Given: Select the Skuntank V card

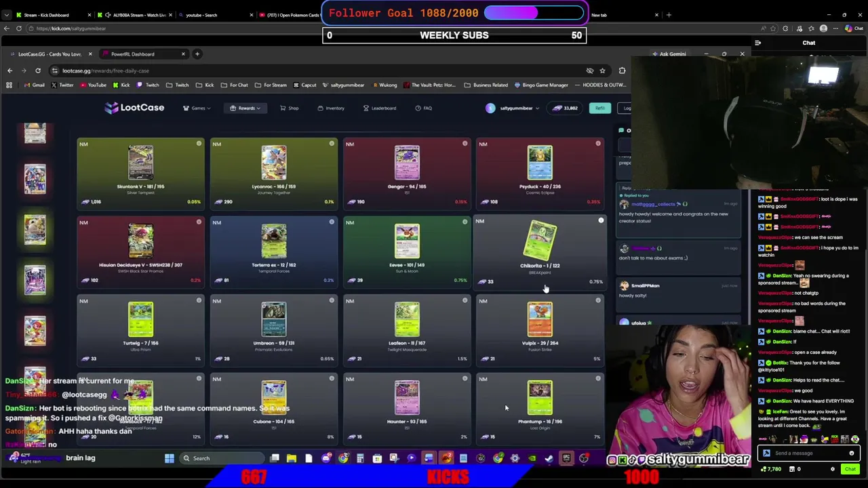Looking at the screenshot, I should (140, 173).
